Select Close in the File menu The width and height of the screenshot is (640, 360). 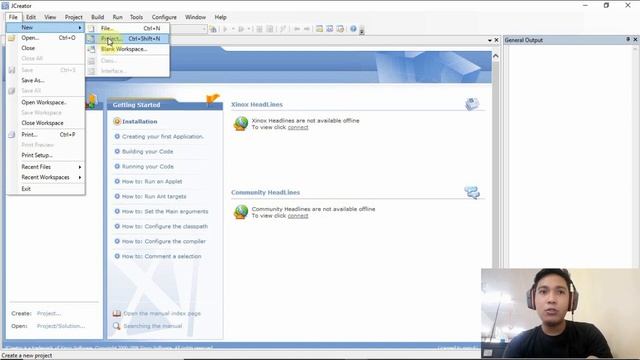(46, 48)
